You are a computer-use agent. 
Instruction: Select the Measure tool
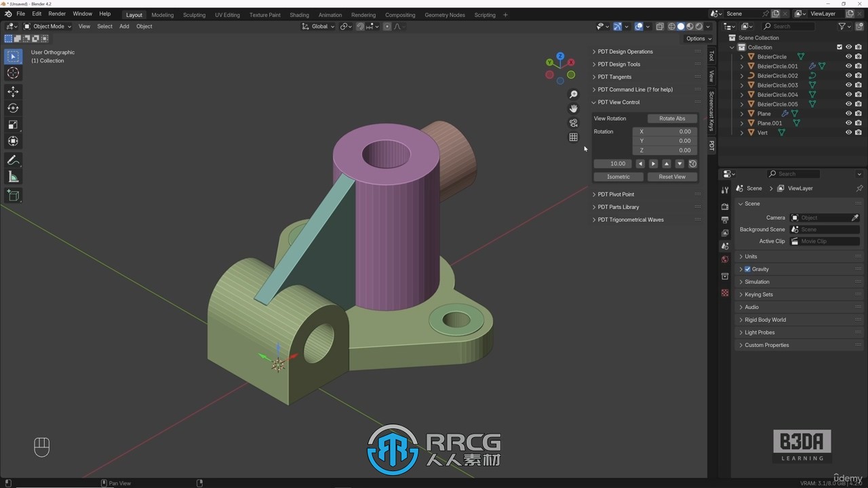13,177
